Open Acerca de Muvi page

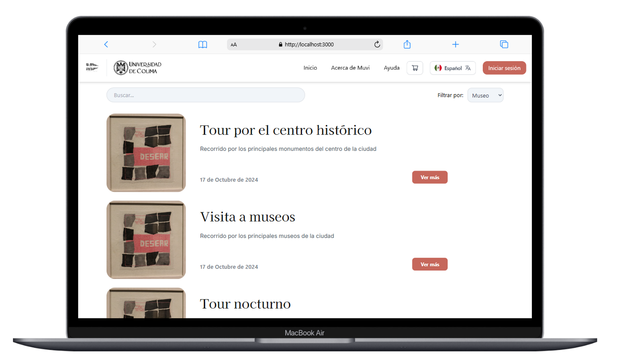click(x=350, y=68)
